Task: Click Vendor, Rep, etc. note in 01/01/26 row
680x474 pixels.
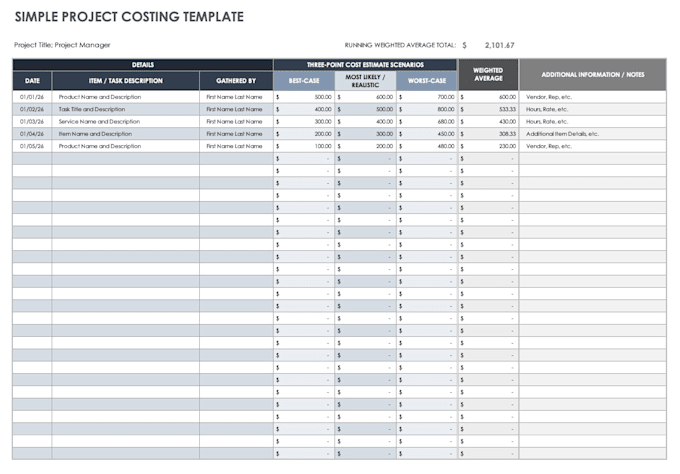Action: [x=593, y=97]
